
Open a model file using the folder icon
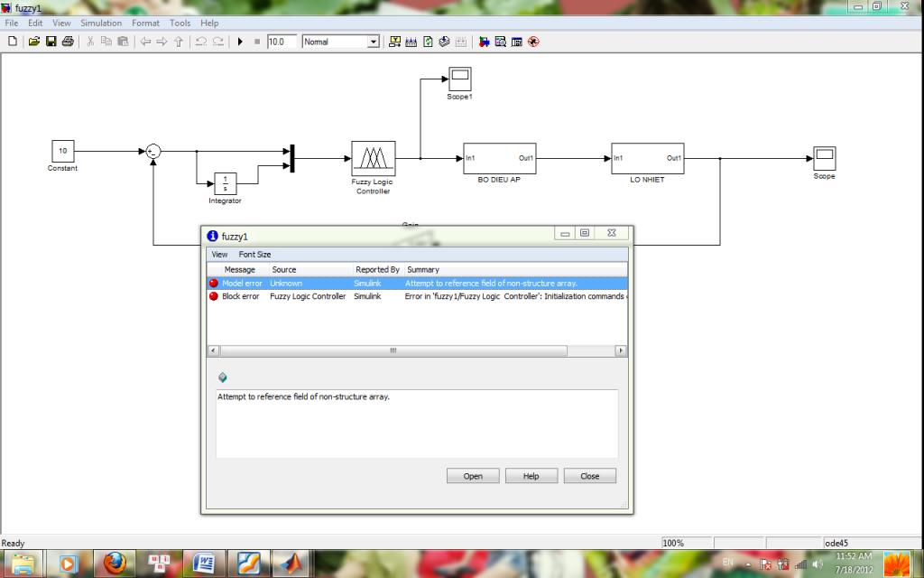(34, 42)
